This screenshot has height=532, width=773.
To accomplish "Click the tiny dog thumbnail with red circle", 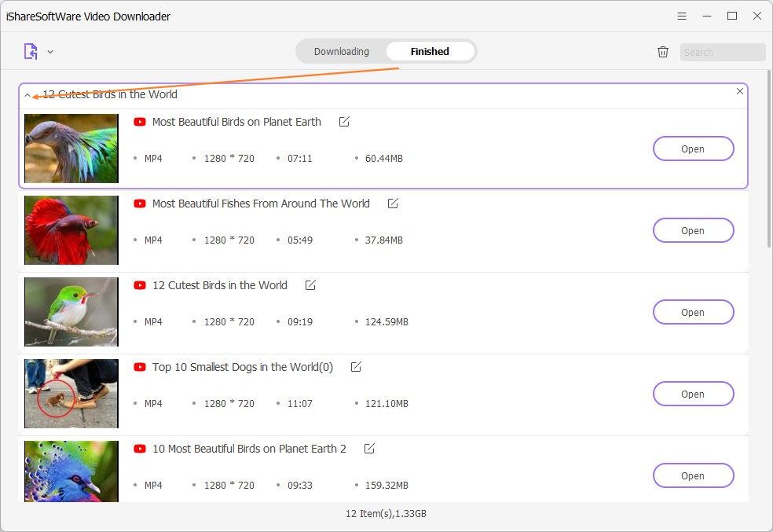I will coord(71,394).
